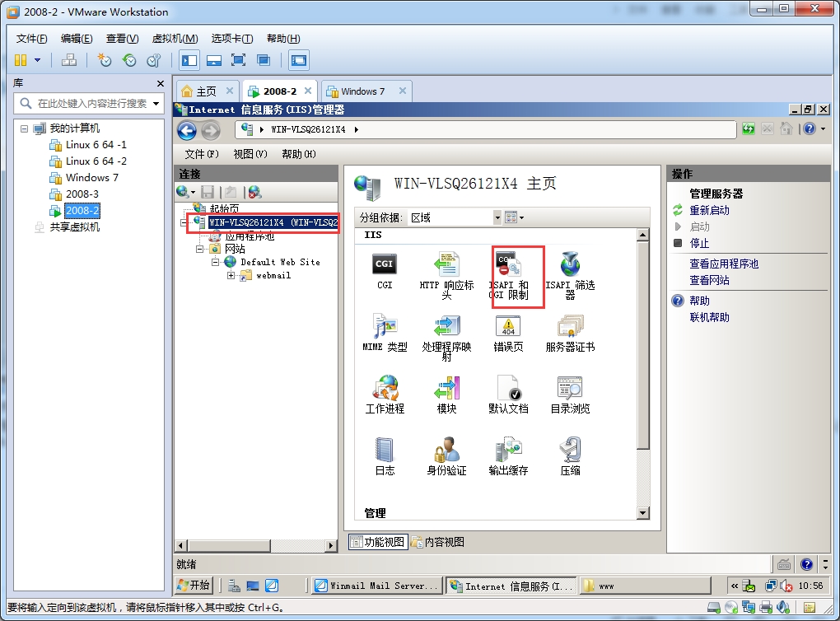The height and width of the screenshot is (621, 840).
Task: Click IIS Manager back navigation arrow
Action: point(187,130)
